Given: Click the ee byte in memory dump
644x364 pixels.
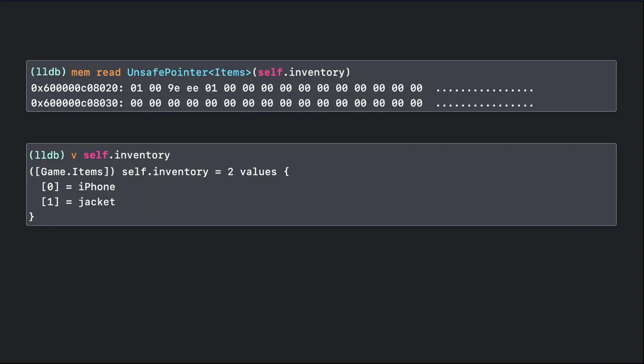Looking at the screenshot, I should click(192, 88).
